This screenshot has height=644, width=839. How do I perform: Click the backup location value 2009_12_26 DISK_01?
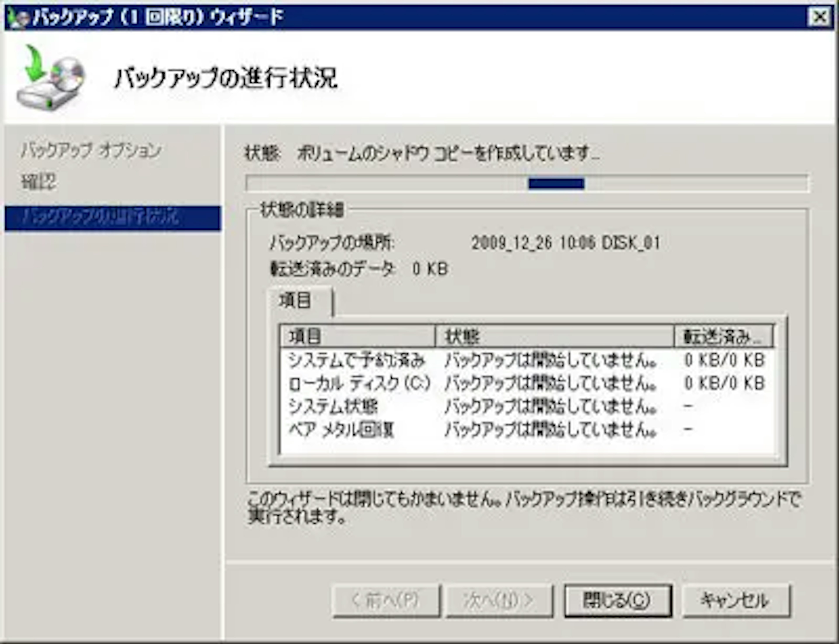pos(566,243)
